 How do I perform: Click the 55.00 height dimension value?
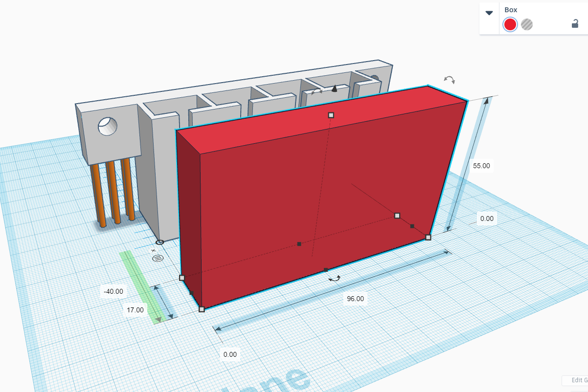[481, 166]
